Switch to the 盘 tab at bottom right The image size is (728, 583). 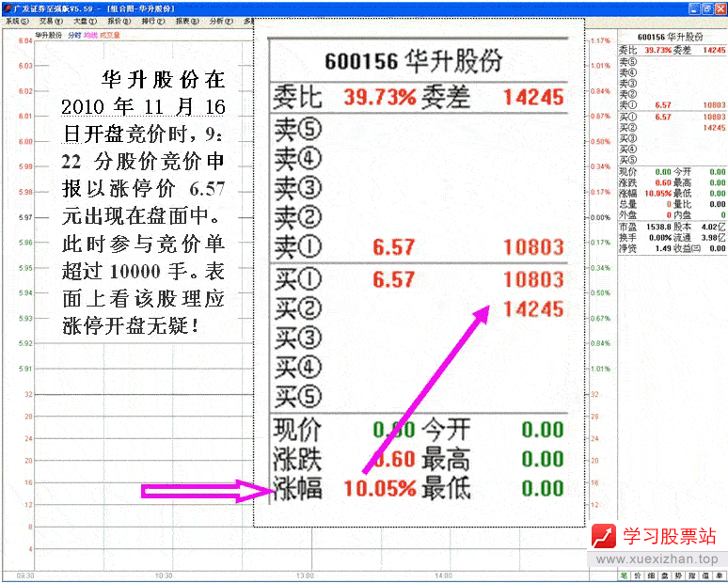[666, 575]
